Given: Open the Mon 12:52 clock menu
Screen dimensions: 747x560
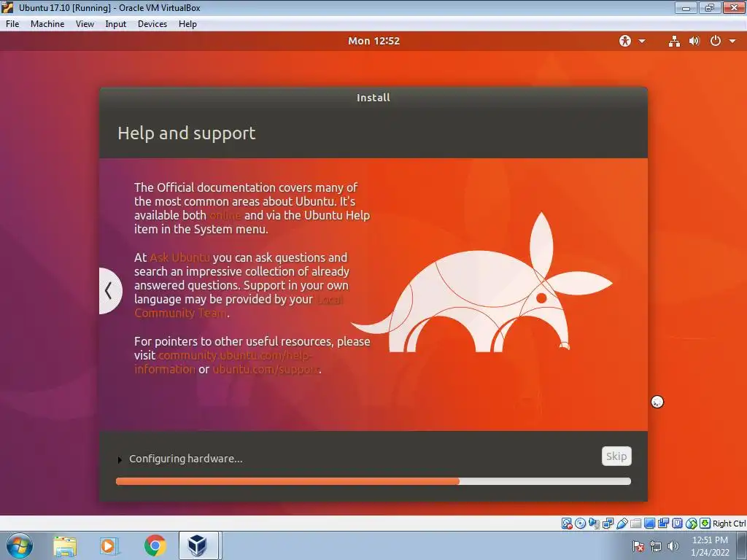Looking at the screenshot, I should point(373,41).
